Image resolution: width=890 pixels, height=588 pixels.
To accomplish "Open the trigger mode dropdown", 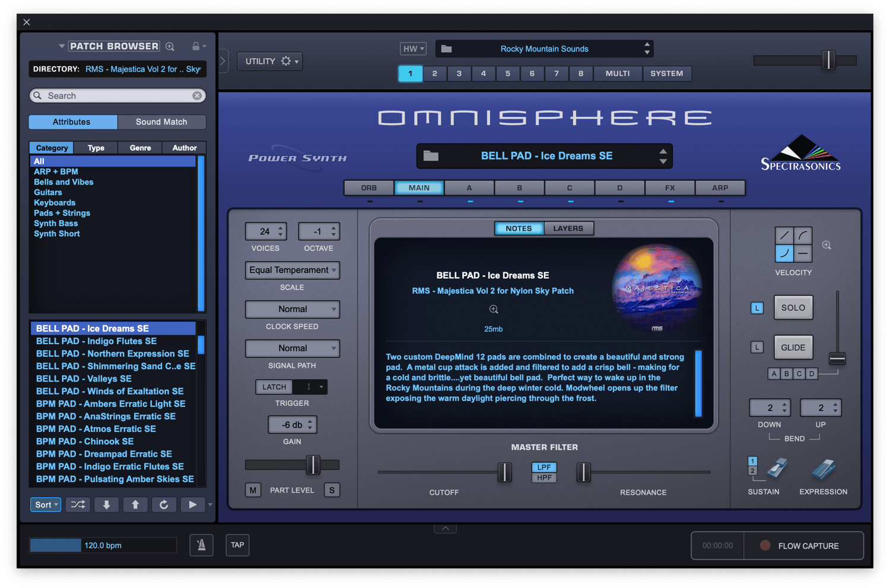I will (310, 387).
